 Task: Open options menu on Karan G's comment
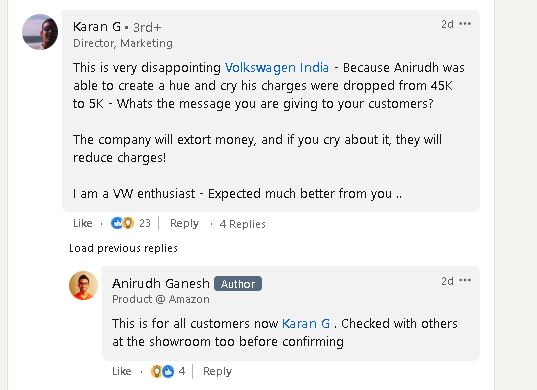coord(465,24)
